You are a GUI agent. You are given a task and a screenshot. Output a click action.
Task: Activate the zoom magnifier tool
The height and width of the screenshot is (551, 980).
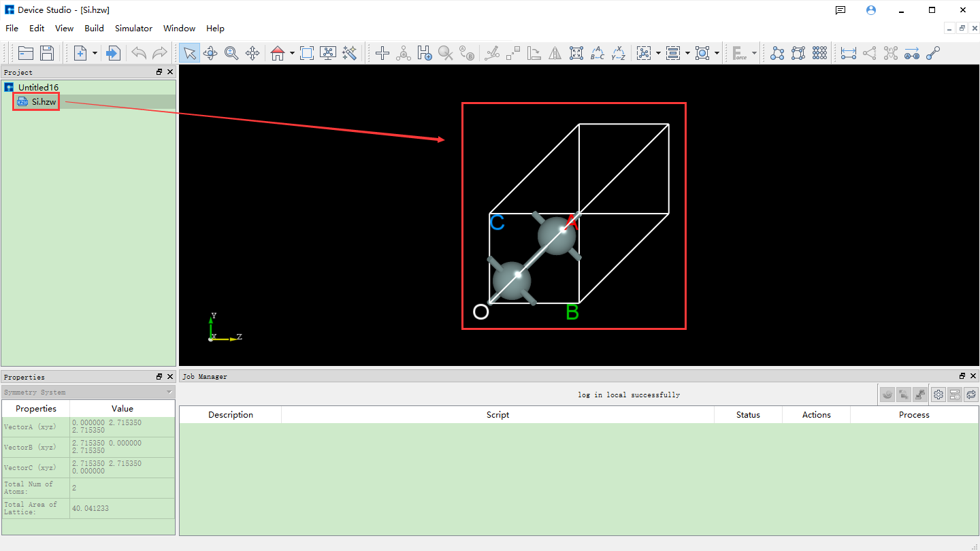pos(231,53)
